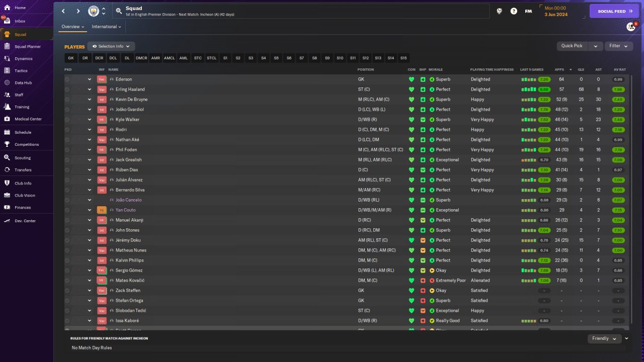Open the Social Feed
Image resolution: width=644 pixels, height=362 pixels.
click(x=614, y=11)
